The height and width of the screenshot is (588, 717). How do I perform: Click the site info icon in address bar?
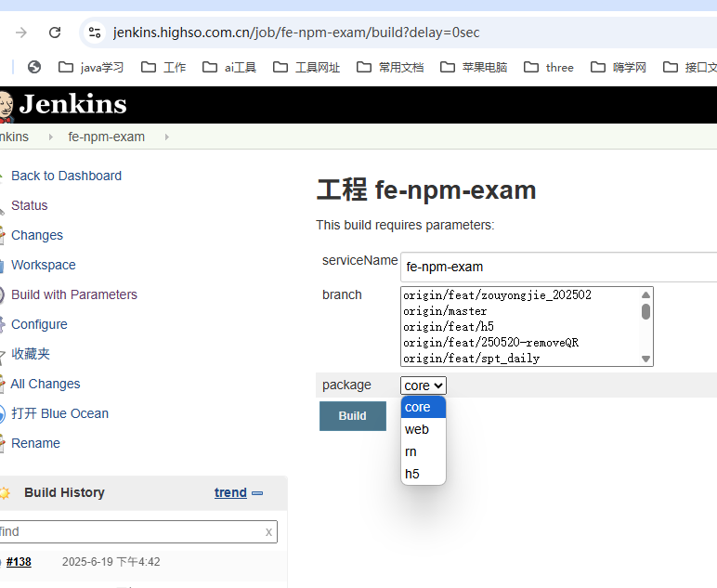pyautogui.click(x=95, y=33)
